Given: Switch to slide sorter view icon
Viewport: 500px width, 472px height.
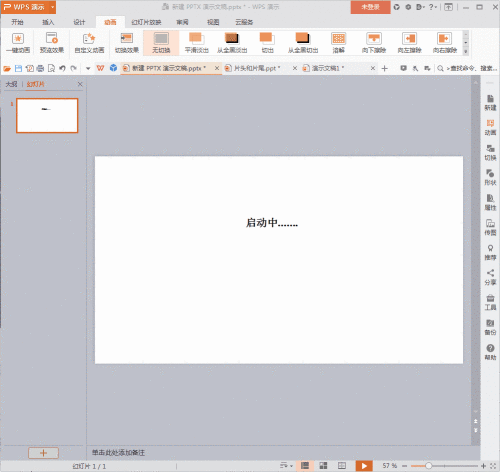Looking at the screenshot, I should 323,466.
